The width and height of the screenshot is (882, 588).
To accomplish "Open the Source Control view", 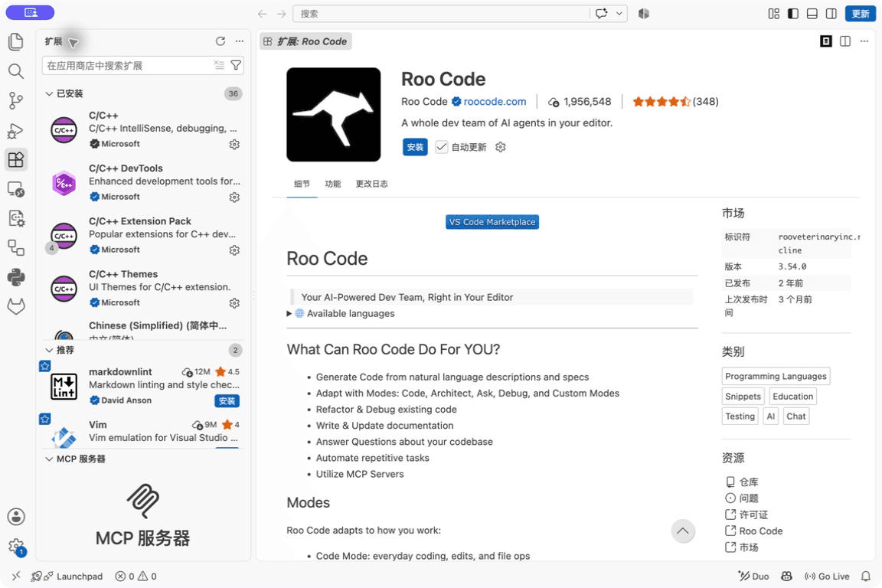I will pyautogui.click(x=16, y=101).
